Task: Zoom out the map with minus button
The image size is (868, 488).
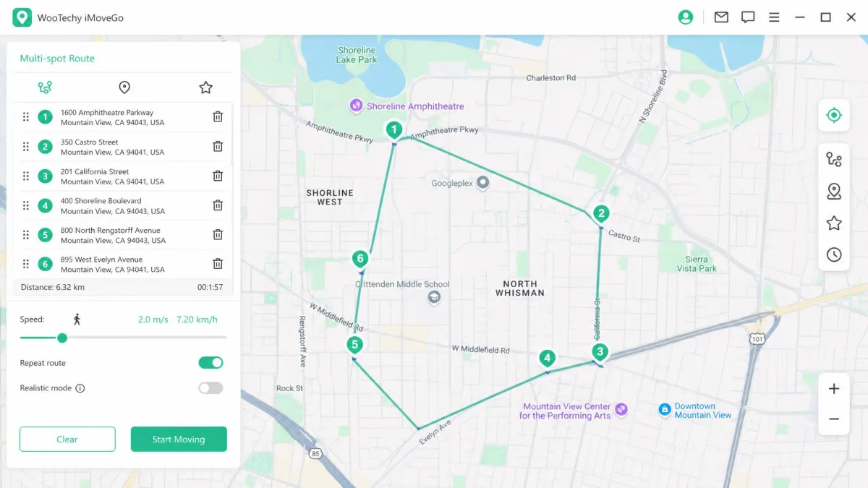Action: pos(834,419)
